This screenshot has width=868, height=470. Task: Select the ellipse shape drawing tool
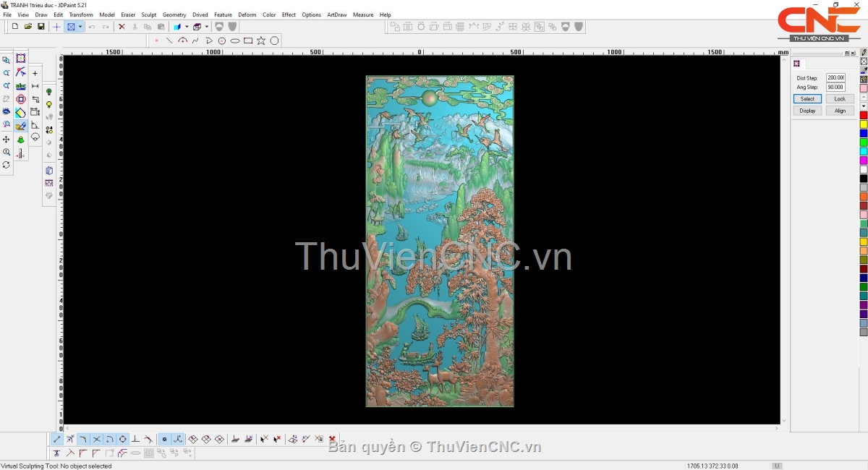[235, 41]
